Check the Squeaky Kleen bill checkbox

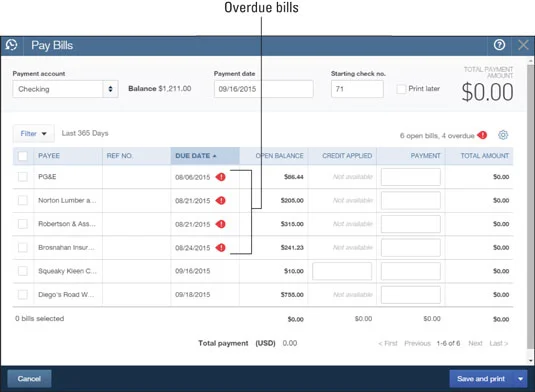click(23, 271)
